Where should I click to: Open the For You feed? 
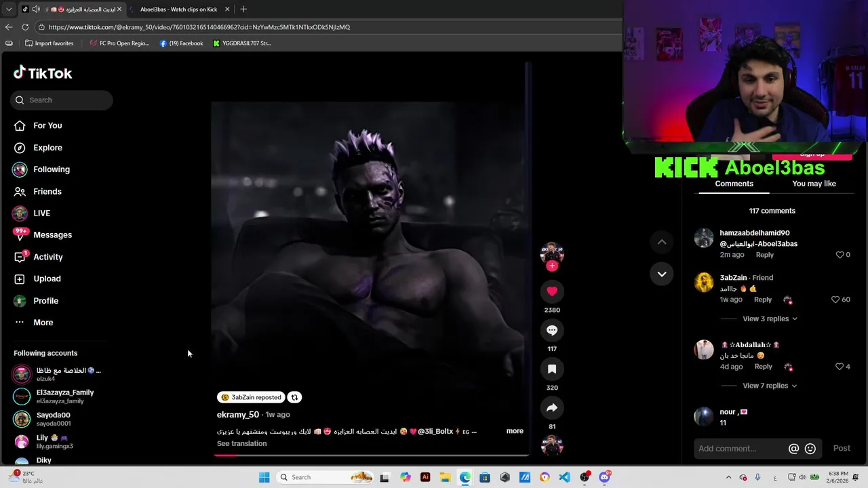38,125
